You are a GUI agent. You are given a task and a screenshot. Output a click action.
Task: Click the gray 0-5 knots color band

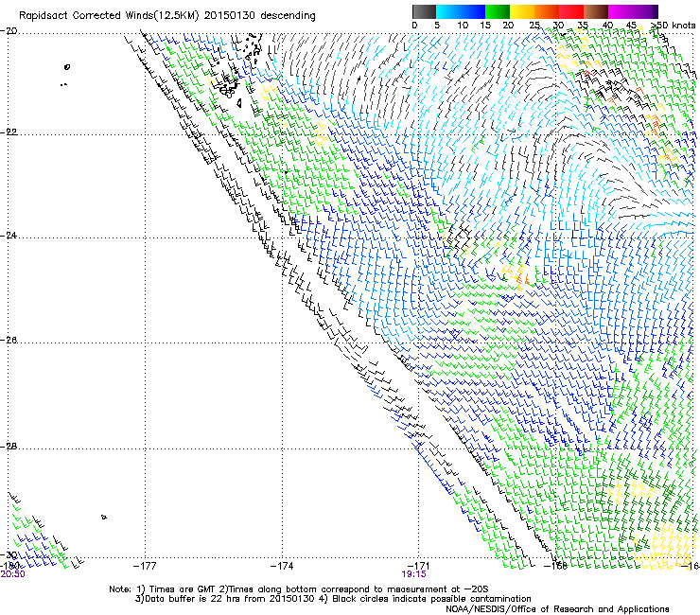coord(424,11)
